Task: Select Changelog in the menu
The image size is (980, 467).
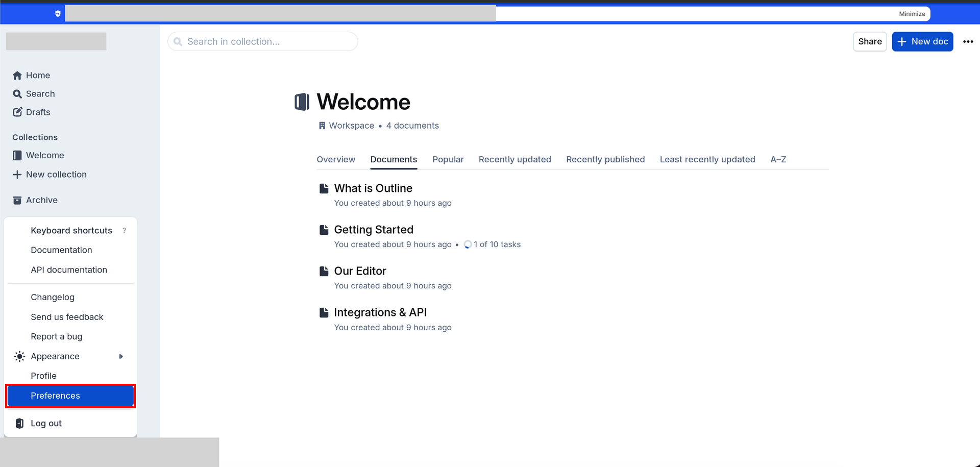Action: pos(70,298)
